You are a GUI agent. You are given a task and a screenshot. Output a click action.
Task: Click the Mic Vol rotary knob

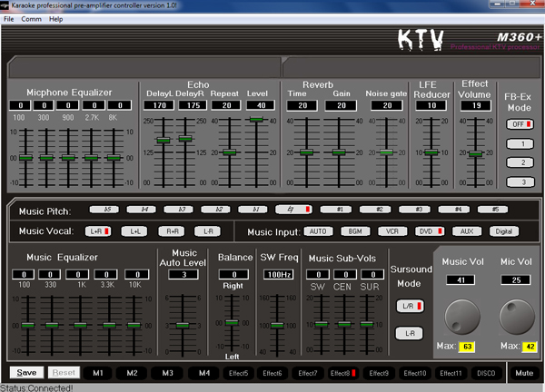[517, 313]
